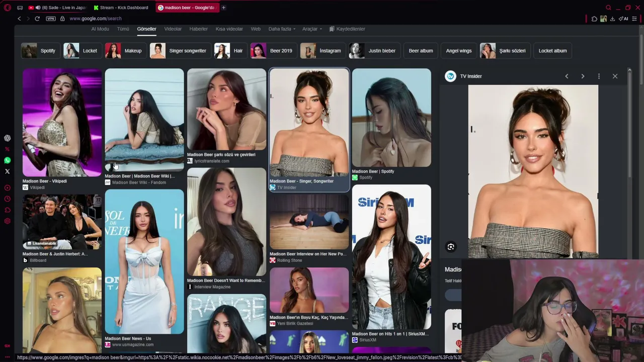644x362 pixels.
Task: Open the Easy Setup menu icon
Action: (x=634, y=19)
